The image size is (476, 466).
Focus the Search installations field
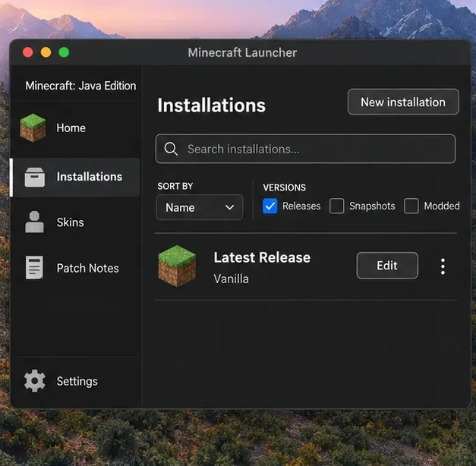point(305,149)
